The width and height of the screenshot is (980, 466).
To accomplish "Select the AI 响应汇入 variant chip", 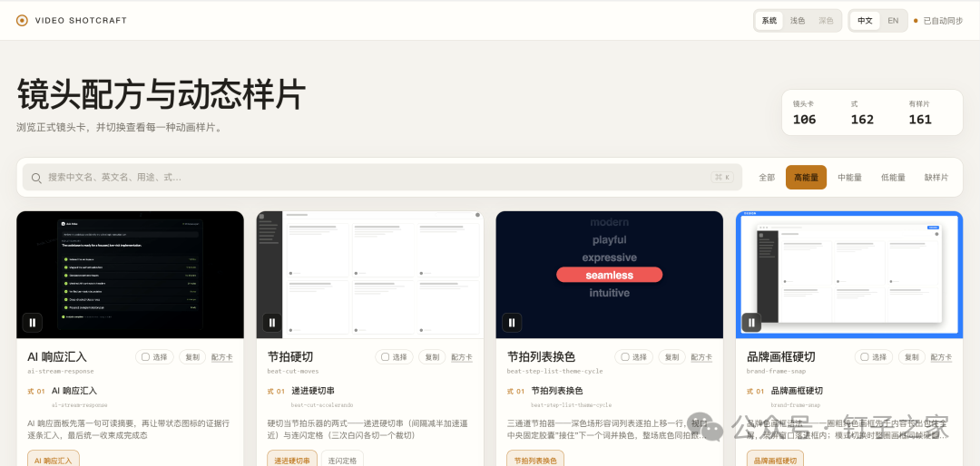I will pos(54,460).
